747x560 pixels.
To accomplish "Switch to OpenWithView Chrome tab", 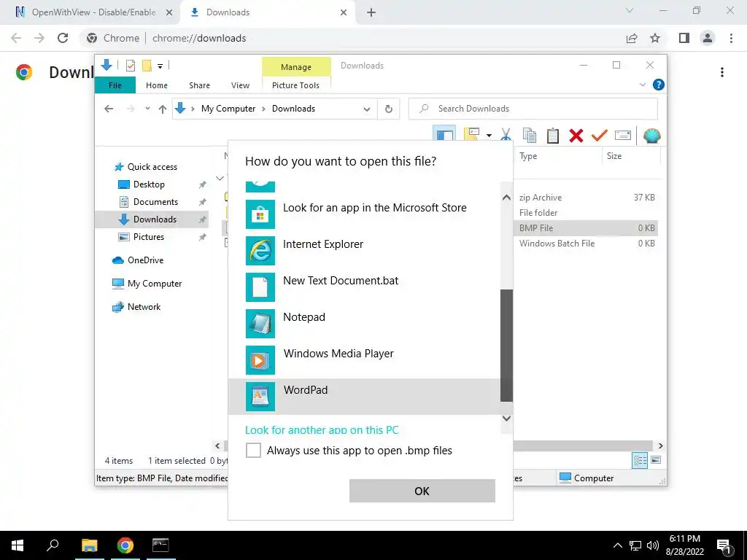I will tap(93, 12).
